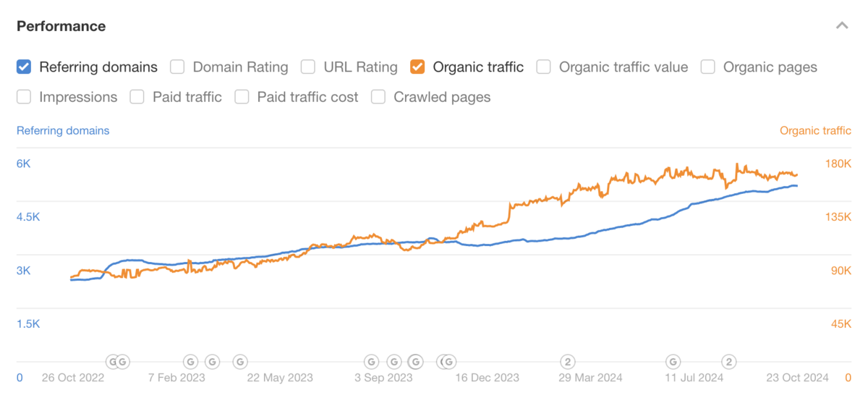Tick the Organic traffic value checkbox
The width and height of the screenshot is (868, 398).
click(544, 67)
